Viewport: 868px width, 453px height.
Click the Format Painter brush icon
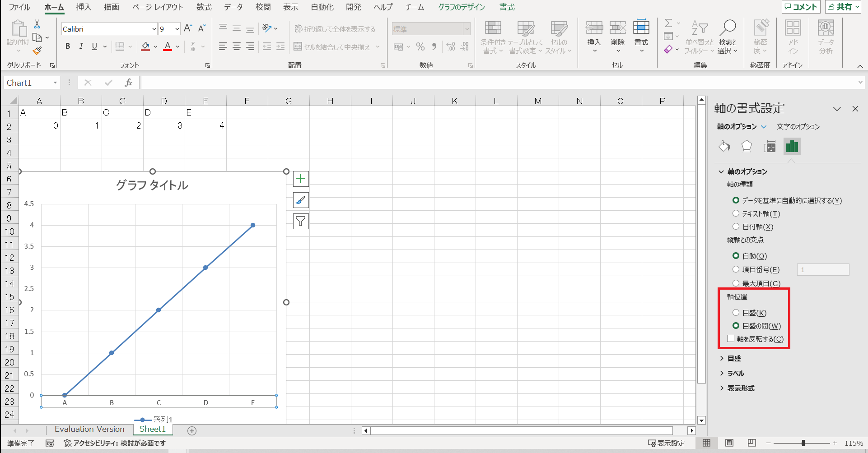tap(37, 51)
